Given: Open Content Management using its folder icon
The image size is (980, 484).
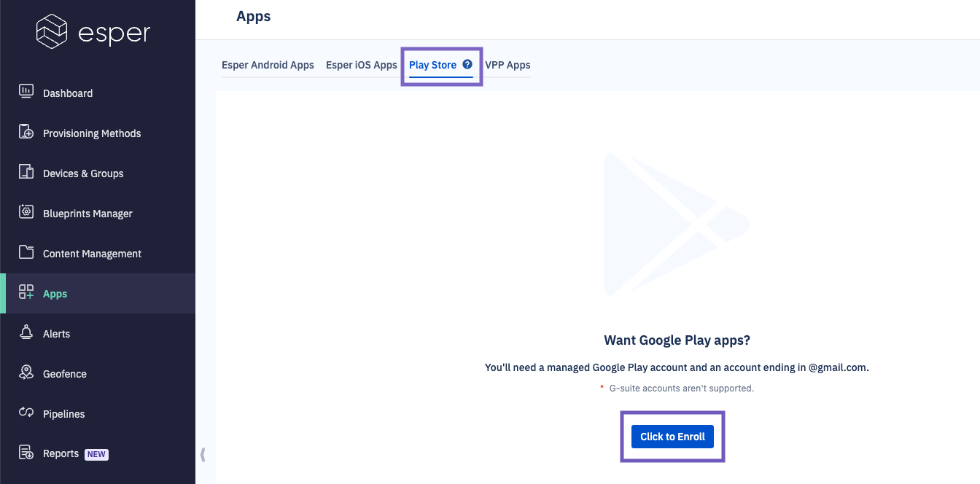Looking at the screenshot, I should [x=26, y=253].
